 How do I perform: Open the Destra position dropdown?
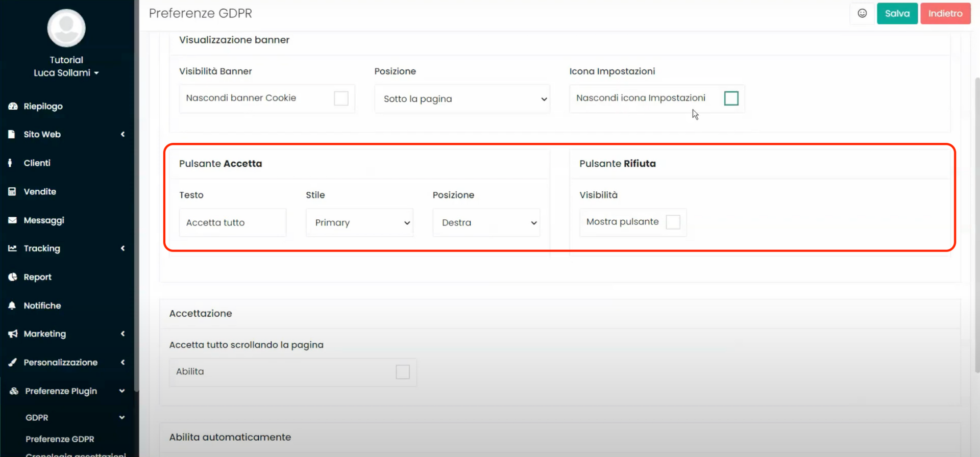(x=486, y=222)
